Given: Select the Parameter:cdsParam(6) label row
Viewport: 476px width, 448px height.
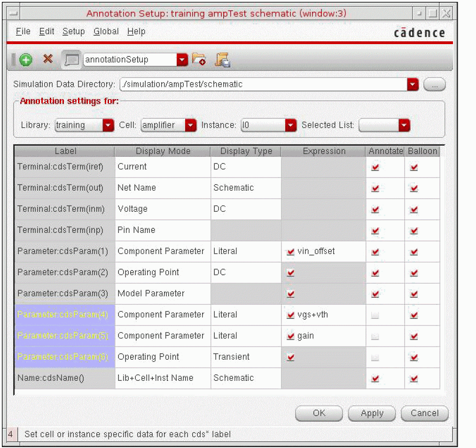Looking at the screenshot, I should [65, 357].
